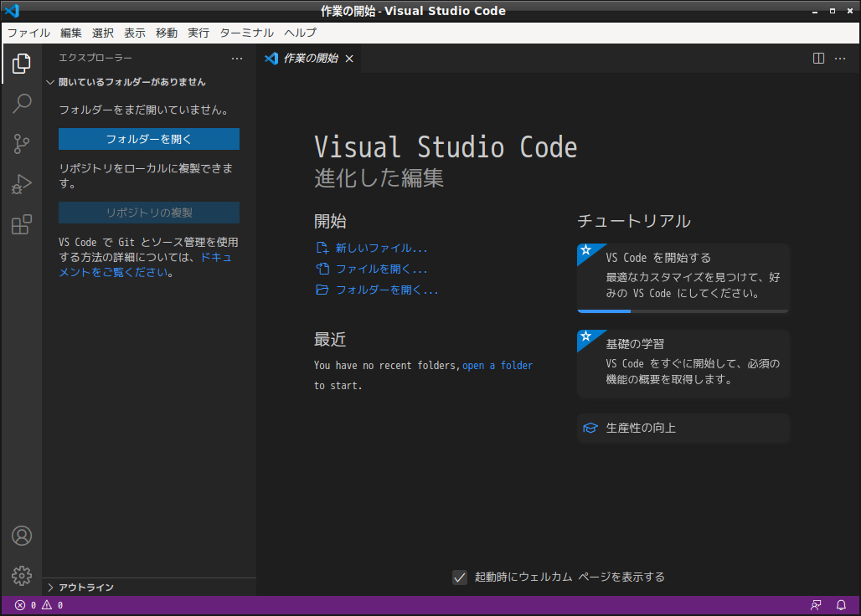
Task: Click the new file icon beside 新しいファイル
Action: [x=322, y=248]
